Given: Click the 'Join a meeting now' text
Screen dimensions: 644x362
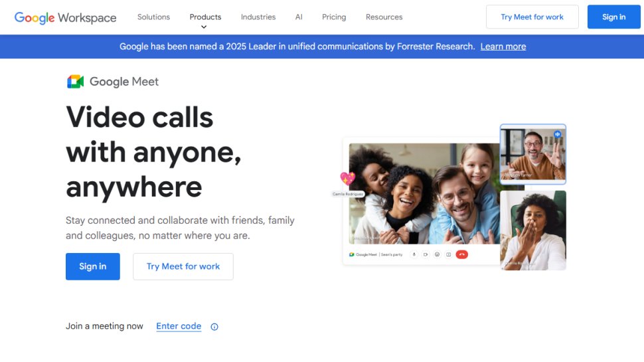Looking at the screenshot, I should [x=104, y=326].
